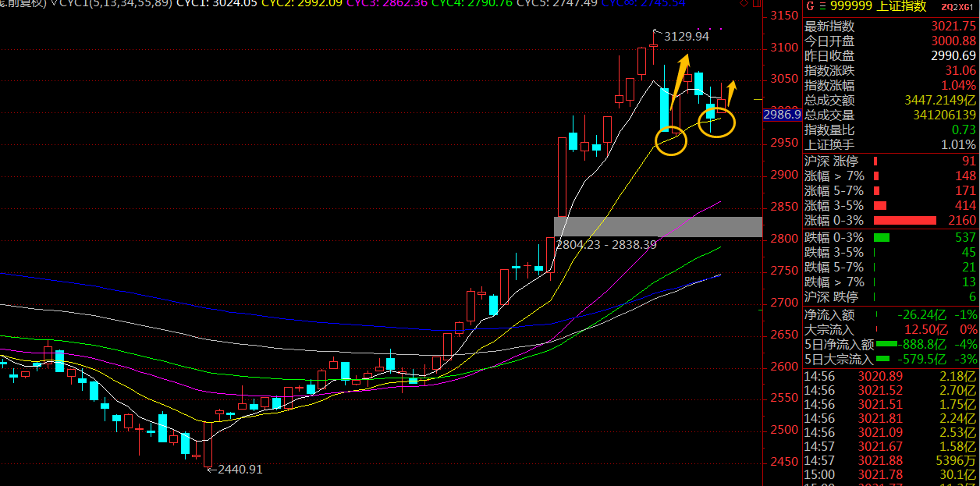Select the 跌幅 0-3% green bar
This screenshot has height=486, width=980.
pos(882,237)
